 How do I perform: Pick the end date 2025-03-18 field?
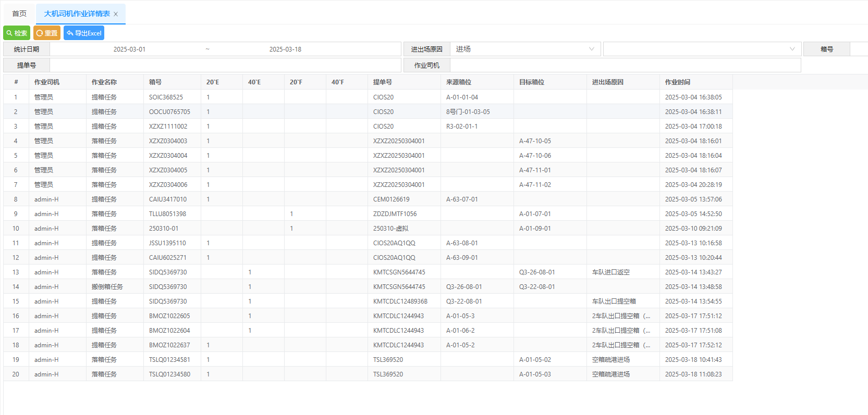pos(285,49)
